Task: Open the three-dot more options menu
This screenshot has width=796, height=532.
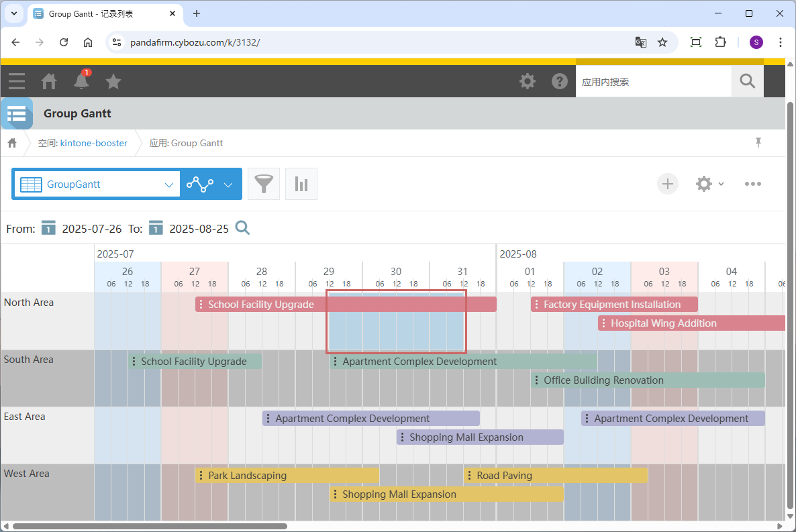Action: (752, 184)
